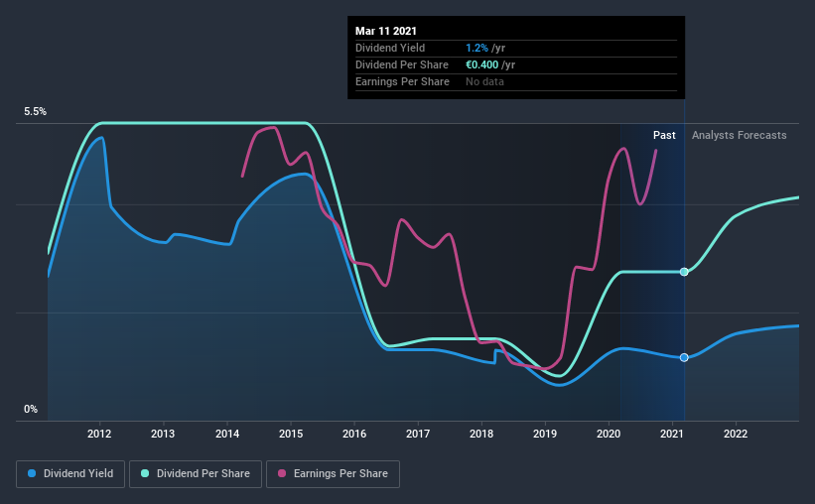
Task: Click the 2012 x-axis year label
Action: 99,434
